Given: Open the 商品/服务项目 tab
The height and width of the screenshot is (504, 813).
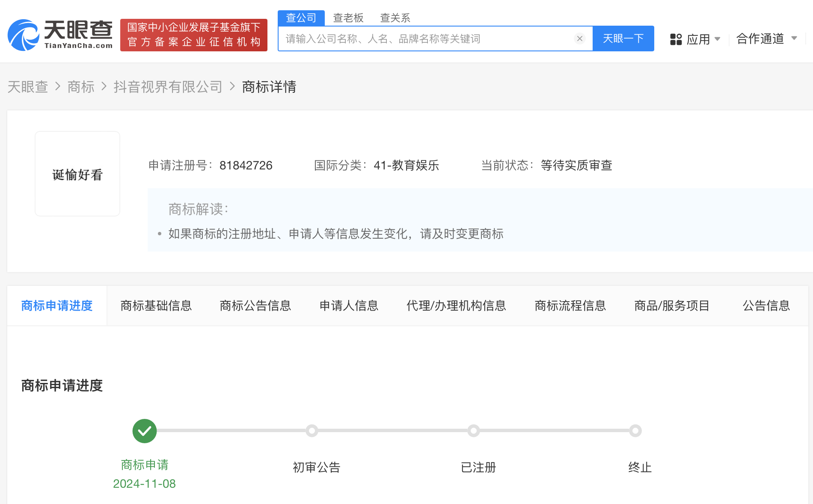Looking at the screenshot, I should pos(672,305).
